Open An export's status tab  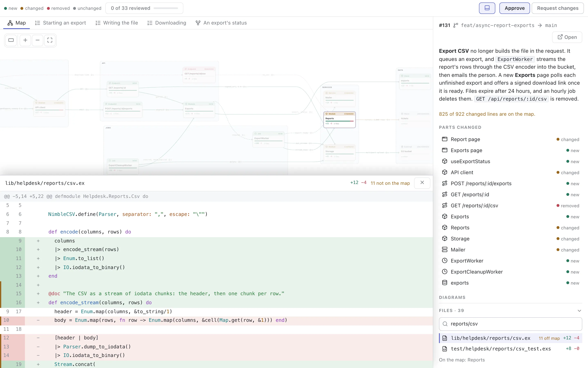(x=221, y=23)
